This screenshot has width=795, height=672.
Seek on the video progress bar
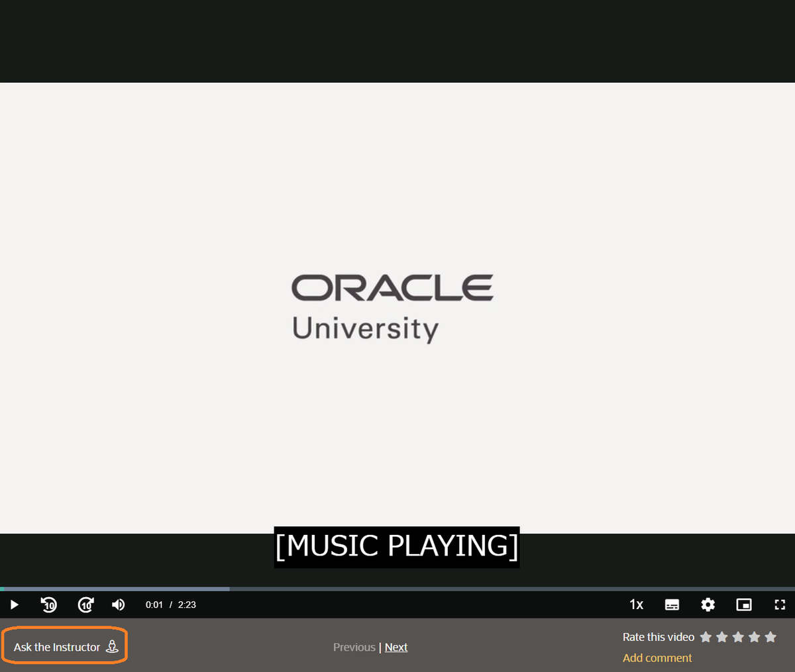[397, 589]
